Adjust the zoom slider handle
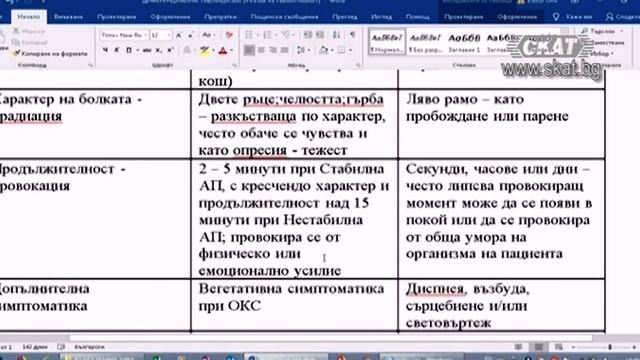The image size is (640, 360). coord(610,347)
